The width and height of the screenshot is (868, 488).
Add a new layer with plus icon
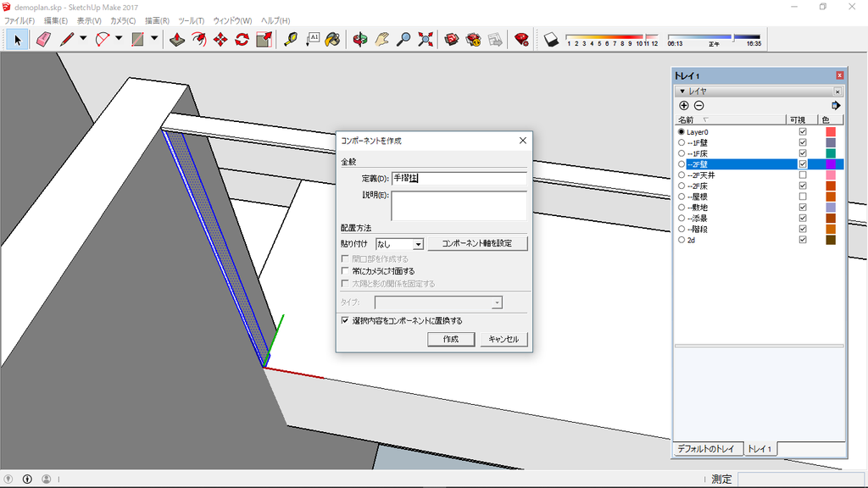click(684, 106)
